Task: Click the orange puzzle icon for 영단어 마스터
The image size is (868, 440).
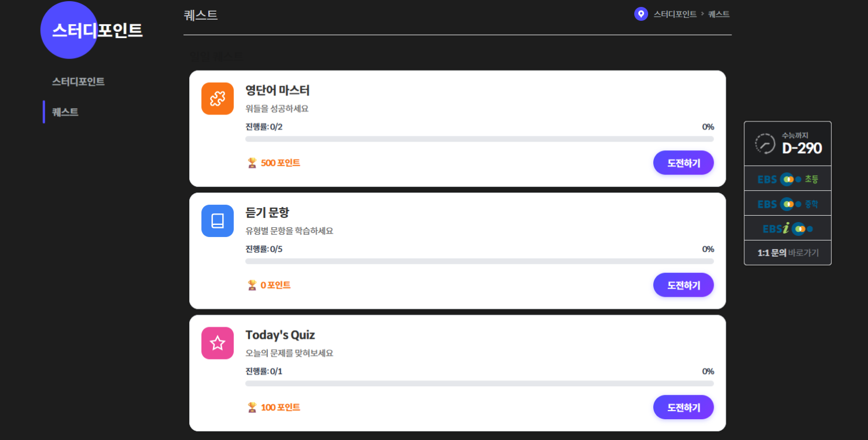Action: pyautogui.click(x=218, y=99)
